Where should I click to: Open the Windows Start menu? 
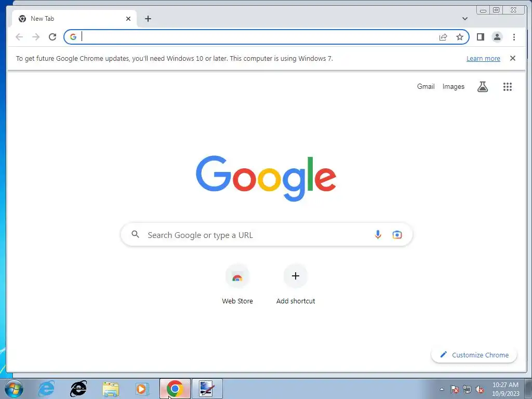[x=14, y=389]
